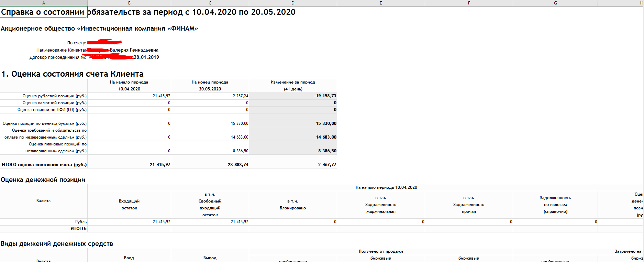This screenshot has width=644, height=262.
Task: Click the 'Изменение за период' column heading
Action: click(293, 82)
